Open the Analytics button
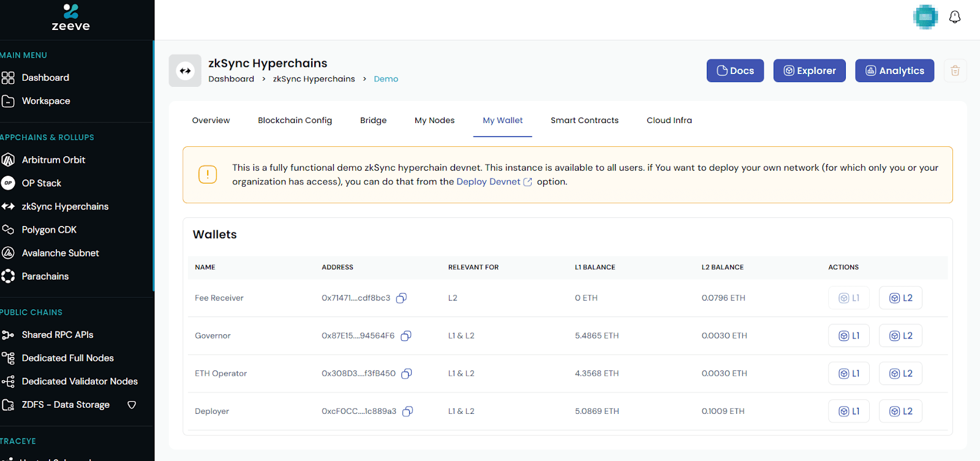The image size is (980, 461). coord(894,70)
